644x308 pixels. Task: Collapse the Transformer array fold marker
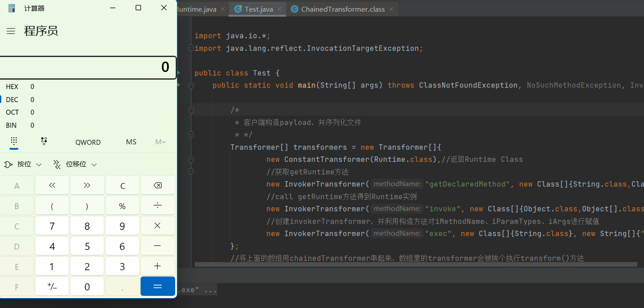coord(191,160)
